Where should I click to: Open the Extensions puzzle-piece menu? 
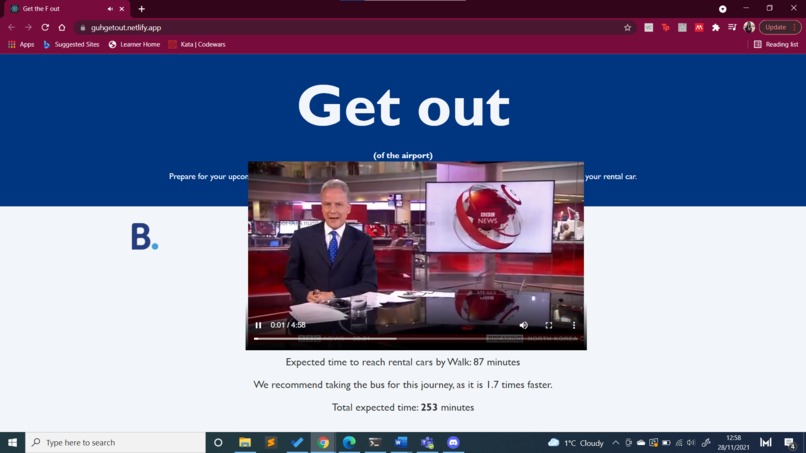click(x=716, y=28)
